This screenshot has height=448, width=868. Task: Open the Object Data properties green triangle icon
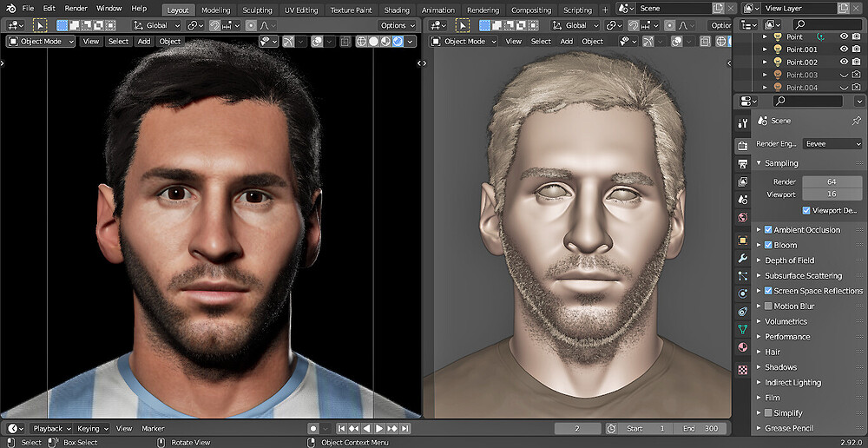[x=743, y=329]
